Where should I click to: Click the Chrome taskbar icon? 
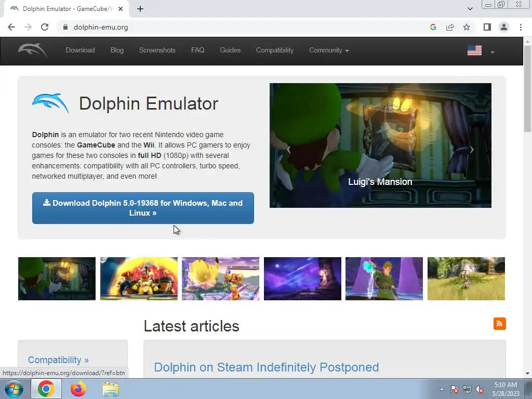(x=46, y=389)
